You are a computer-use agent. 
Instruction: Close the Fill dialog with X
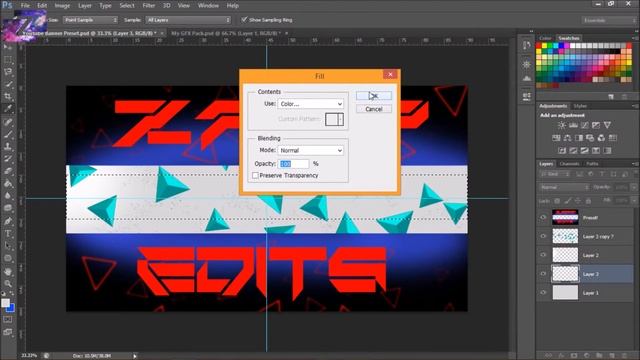[x=390, y=74]
